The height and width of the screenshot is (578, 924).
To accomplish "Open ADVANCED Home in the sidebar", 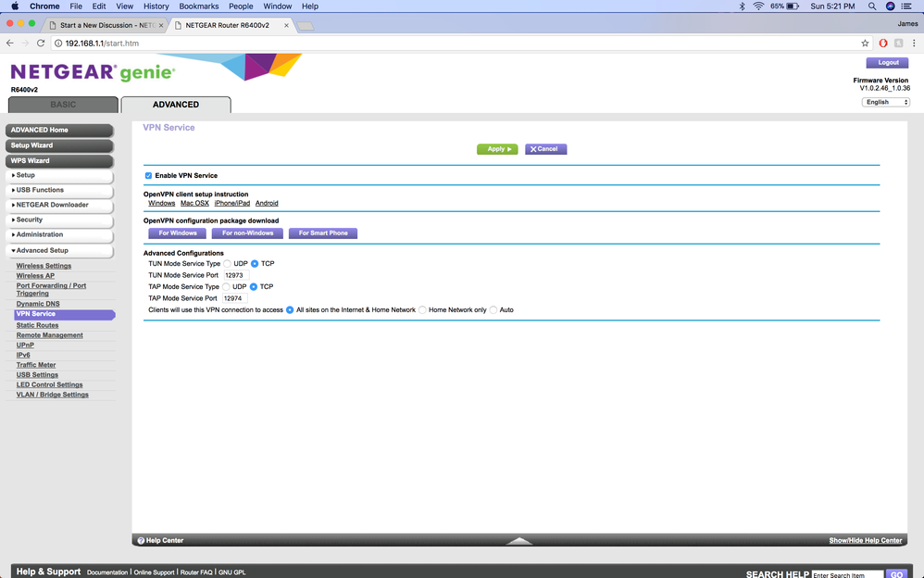I will click(x=59, y=130).
